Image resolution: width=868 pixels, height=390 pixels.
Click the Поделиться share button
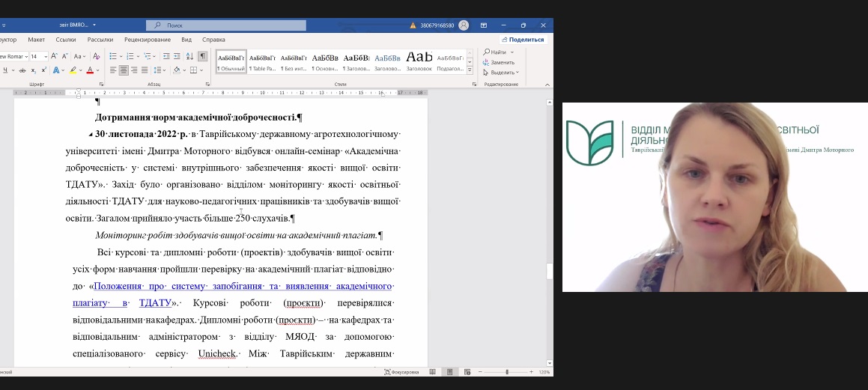(523, 40)
